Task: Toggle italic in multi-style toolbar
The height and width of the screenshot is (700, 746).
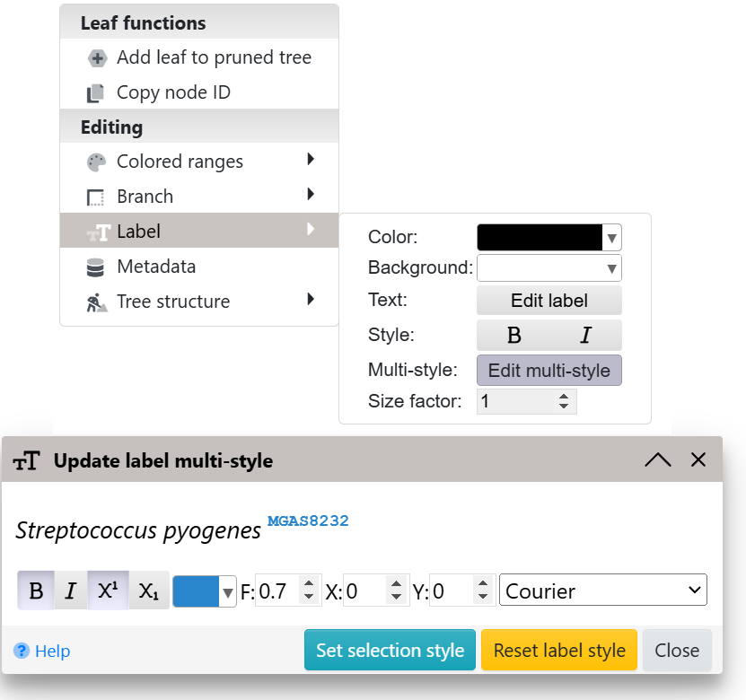Action: [70, 591]
